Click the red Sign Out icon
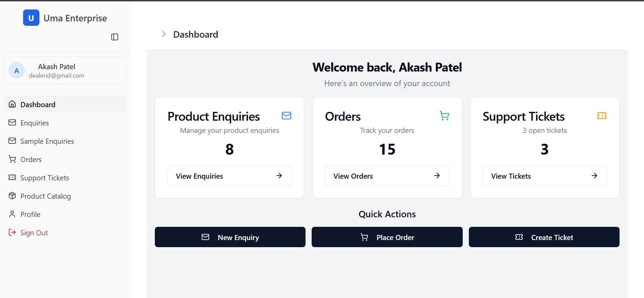Screen dimensions: 644x298 tap(12, 232)
